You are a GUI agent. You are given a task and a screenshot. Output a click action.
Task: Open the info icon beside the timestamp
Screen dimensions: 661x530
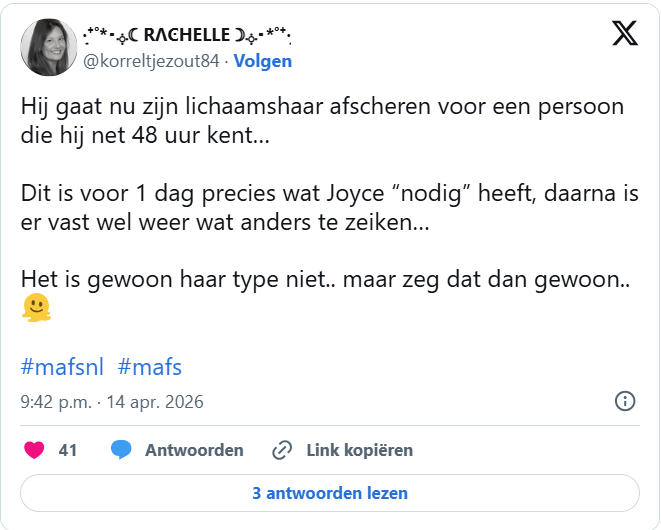(x=624, y=402)
